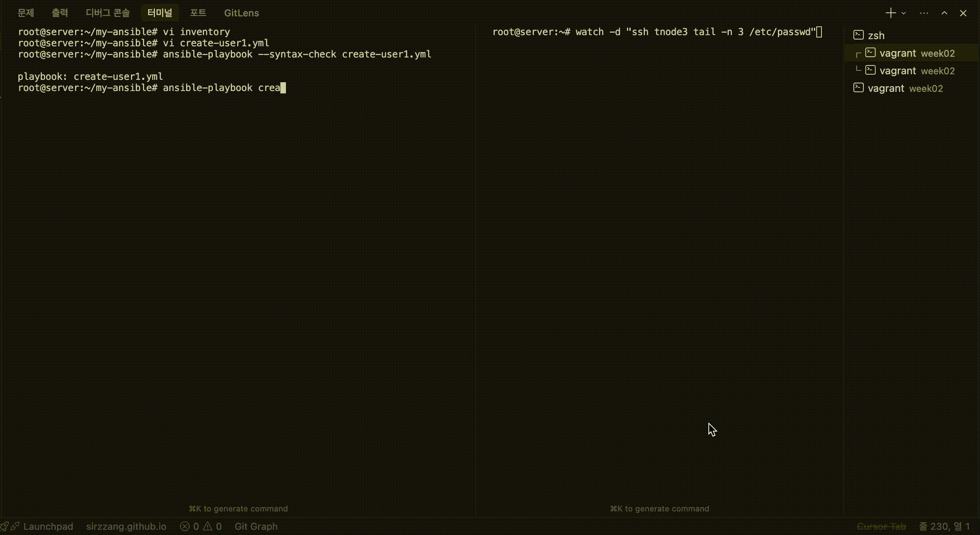Switch to the 디버그 콘솔 tab
980x535 pixels.
pyautogui.click(x=107, y=12)
